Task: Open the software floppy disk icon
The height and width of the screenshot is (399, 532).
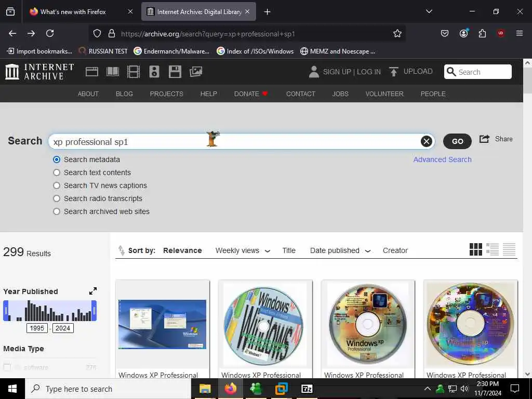Action: (175, 72)
